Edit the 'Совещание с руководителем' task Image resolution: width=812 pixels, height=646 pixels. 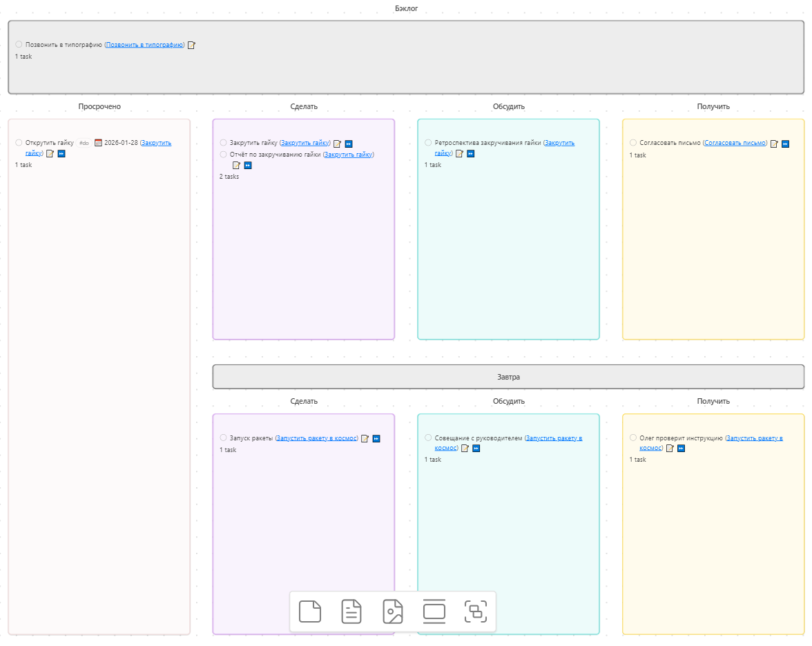tap(465, 449)
